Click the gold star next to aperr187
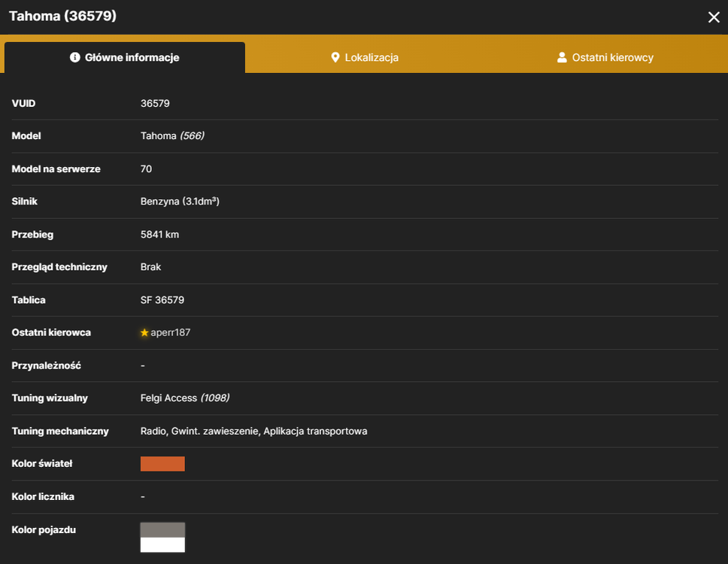This screenshot has width=728, height=564. 144,332
